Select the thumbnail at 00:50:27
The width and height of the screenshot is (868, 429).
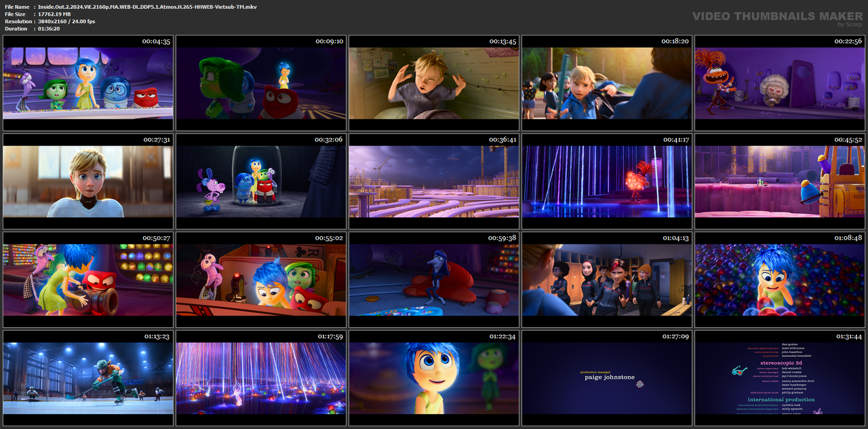[x=88, y=280]
